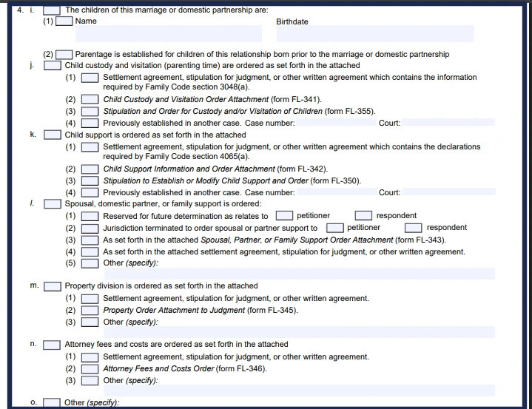Viewport: 532px width, 409px height.
Task: Check Parentage is established checkbox
Action: pyautogui.click(x=64, y=54)
